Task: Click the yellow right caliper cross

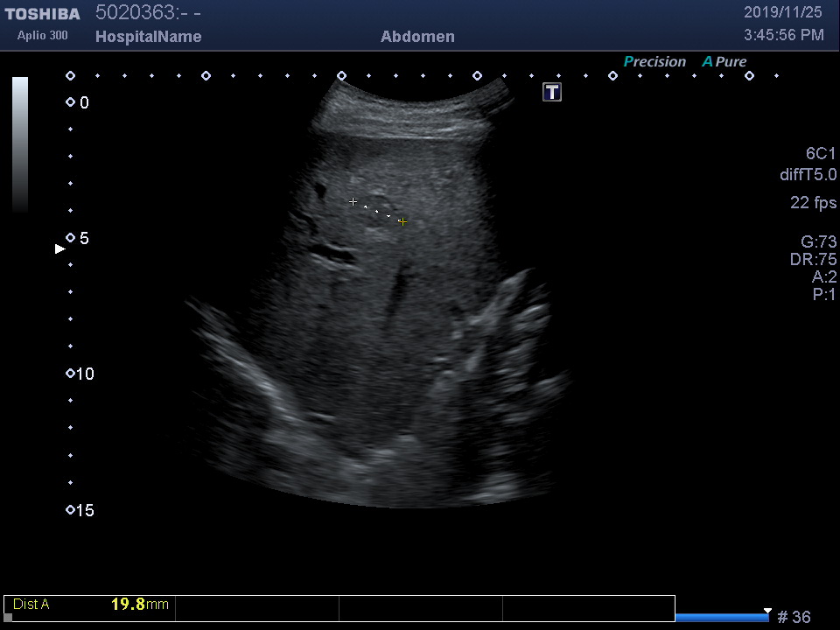Action: tap(402, 221)
